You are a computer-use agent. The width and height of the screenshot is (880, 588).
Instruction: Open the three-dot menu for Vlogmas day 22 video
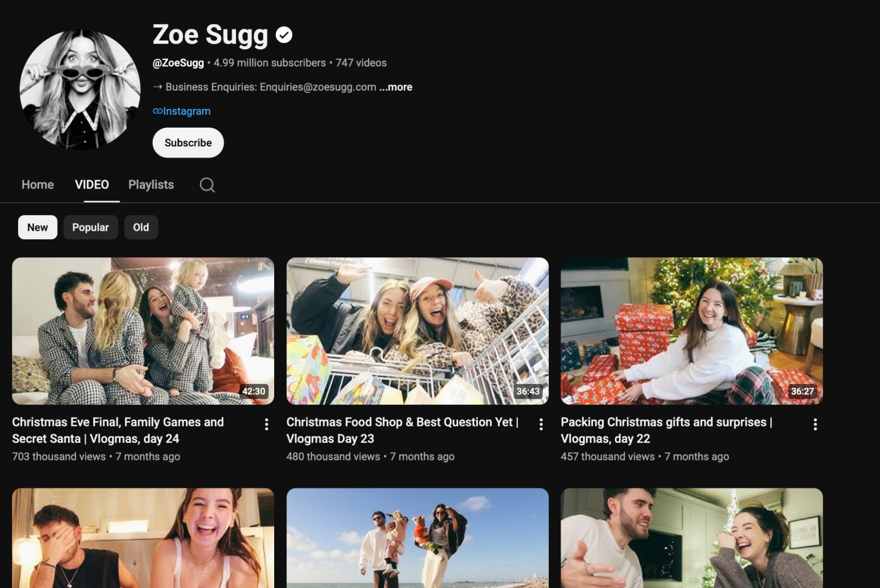815,424
